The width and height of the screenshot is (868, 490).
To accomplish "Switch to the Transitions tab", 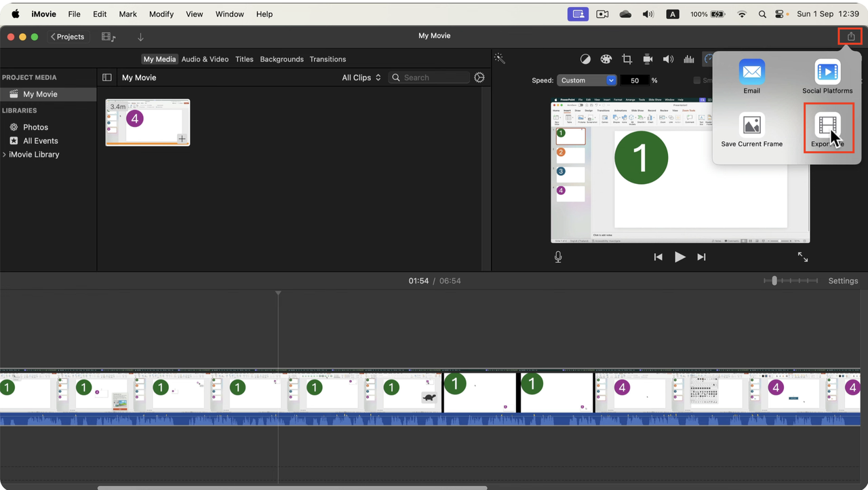I will tap(328, 59).
